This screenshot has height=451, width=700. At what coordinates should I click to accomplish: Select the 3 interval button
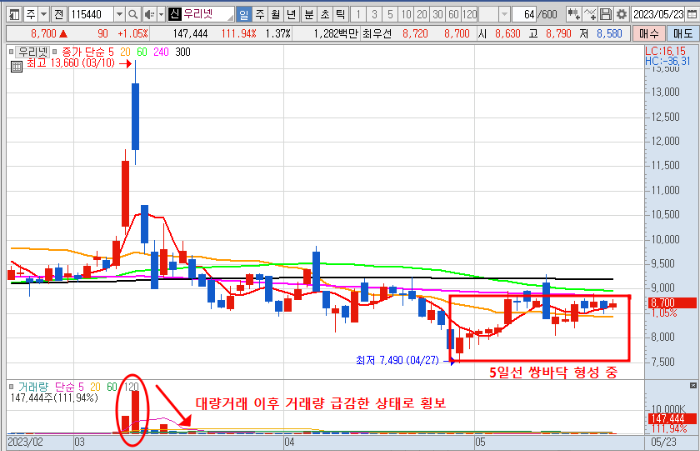[374, 15]
